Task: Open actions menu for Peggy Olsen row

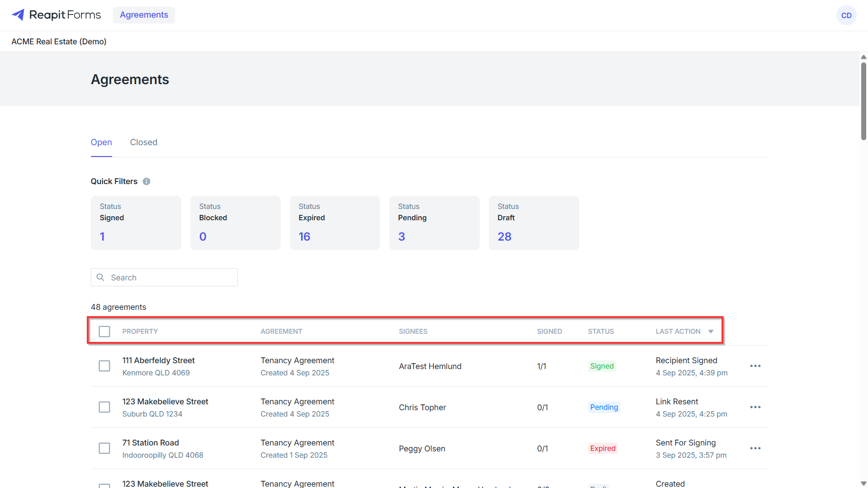Action: pos(755,448)
